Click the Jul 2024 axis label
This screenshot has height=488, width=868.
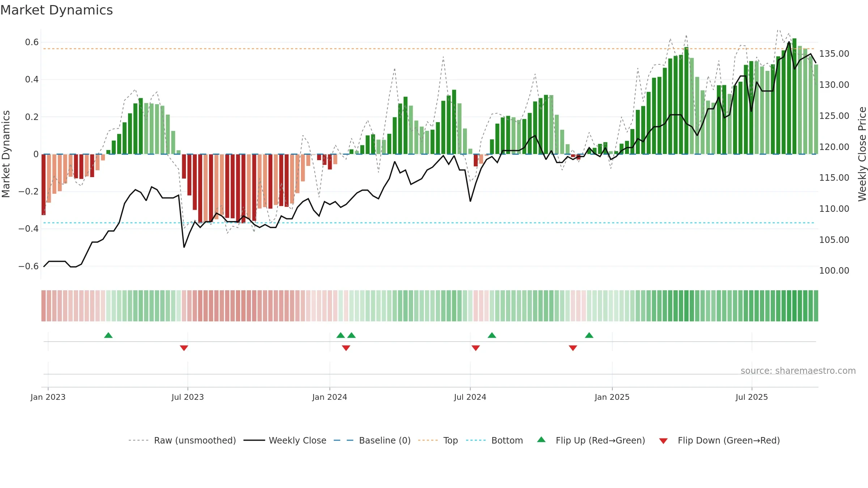coord(470,397)
